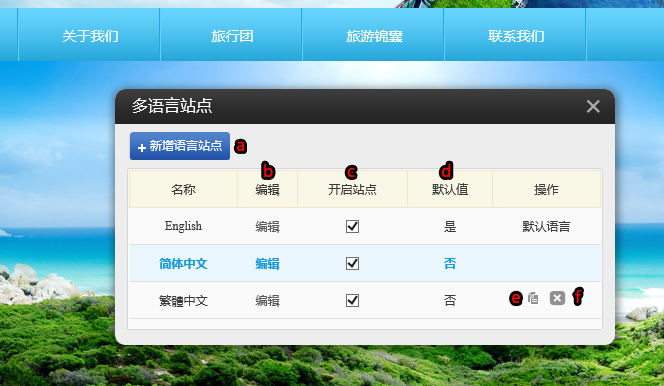
Task: Click the 默认值 column header
Action: [x=450, y=189]
